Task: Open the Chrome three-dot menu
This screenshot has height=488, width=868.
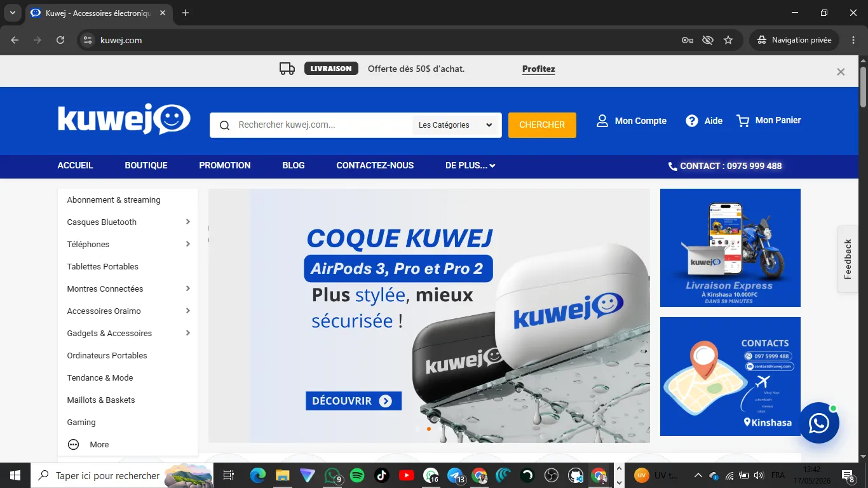Action: (853, 40)
